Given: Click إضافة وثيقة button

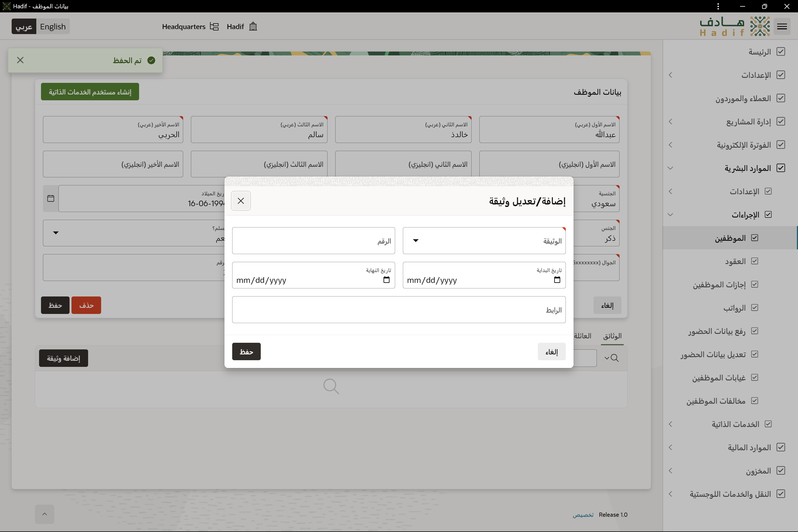Looking at the screenshot, I should pyautogui.click(x=63, y=358).
